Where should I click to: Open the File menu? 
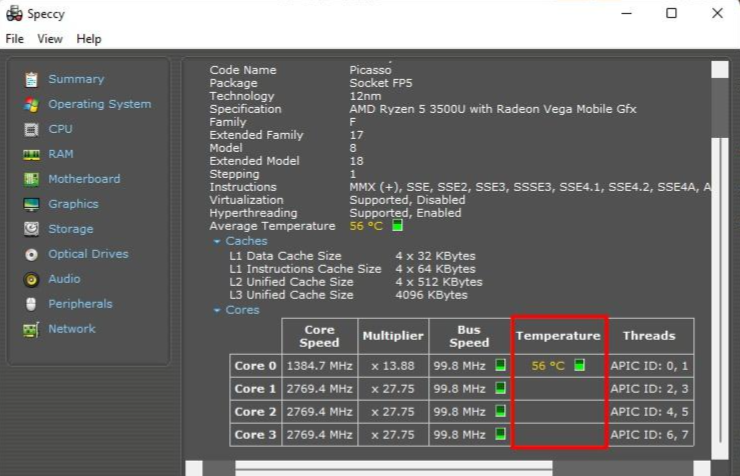coord(15,39)
